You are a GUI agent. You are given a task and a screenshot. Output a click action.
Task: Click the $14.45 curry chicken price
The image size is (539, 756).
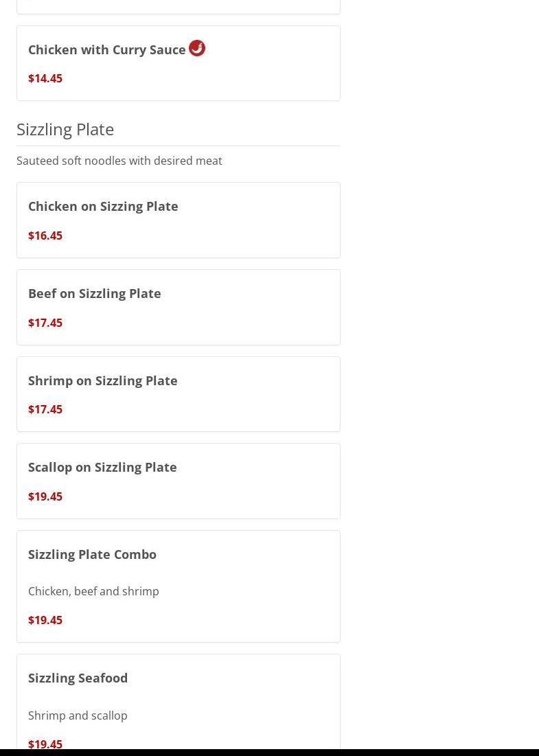(x=45, y=78)
